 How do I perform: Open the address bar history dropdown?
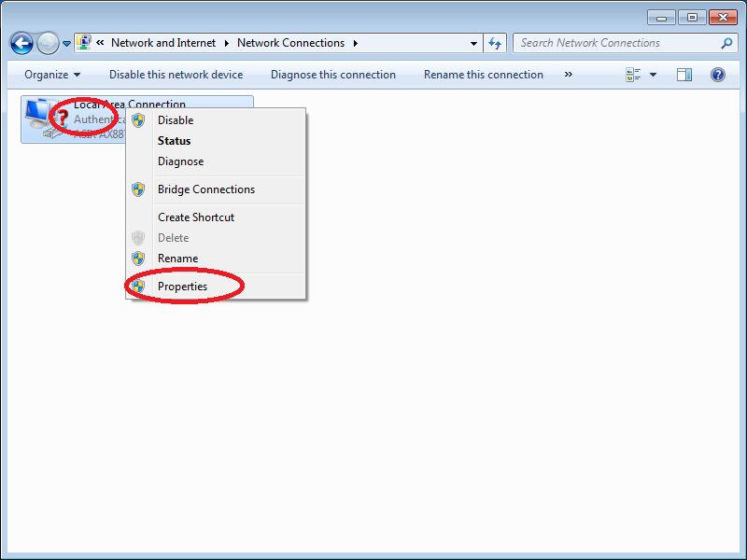point(473,43)
